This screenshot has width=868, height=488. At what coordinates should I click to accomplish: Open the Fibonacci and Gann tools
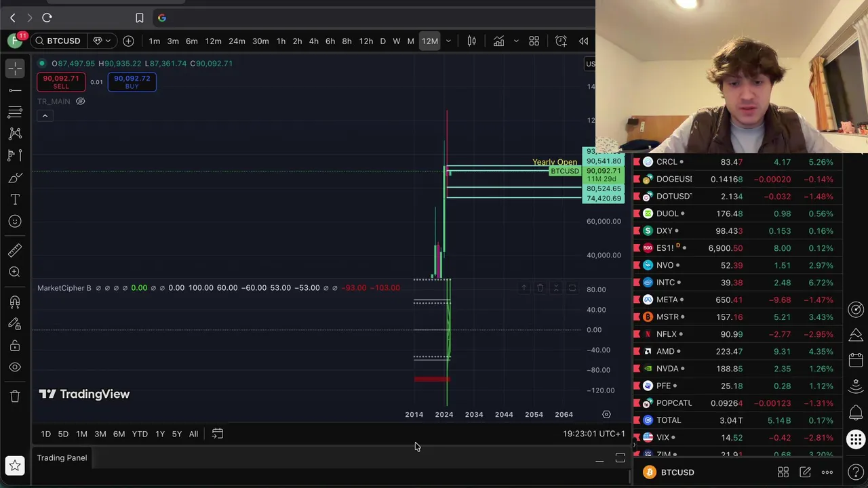click(x=15, y=112)
